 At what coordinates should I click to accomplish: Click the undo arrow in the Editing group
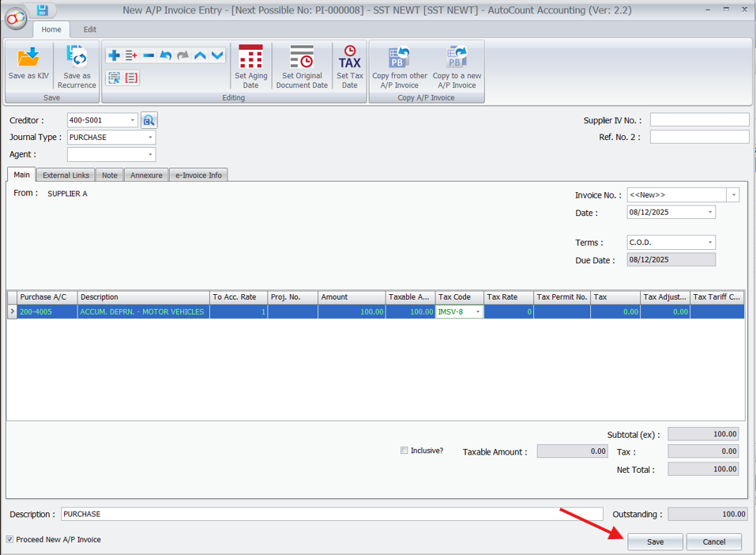166,55
